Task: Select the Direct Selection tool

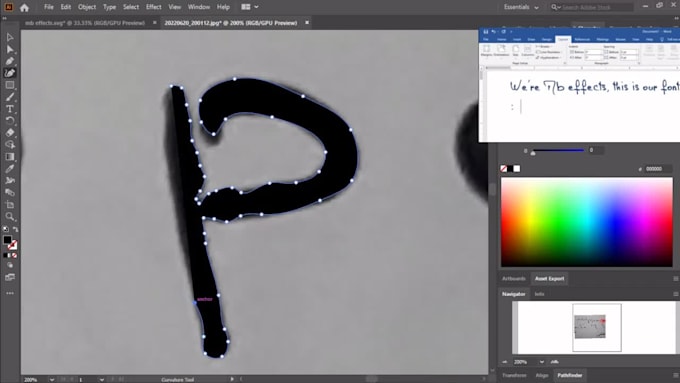Action: click(10, 49)
